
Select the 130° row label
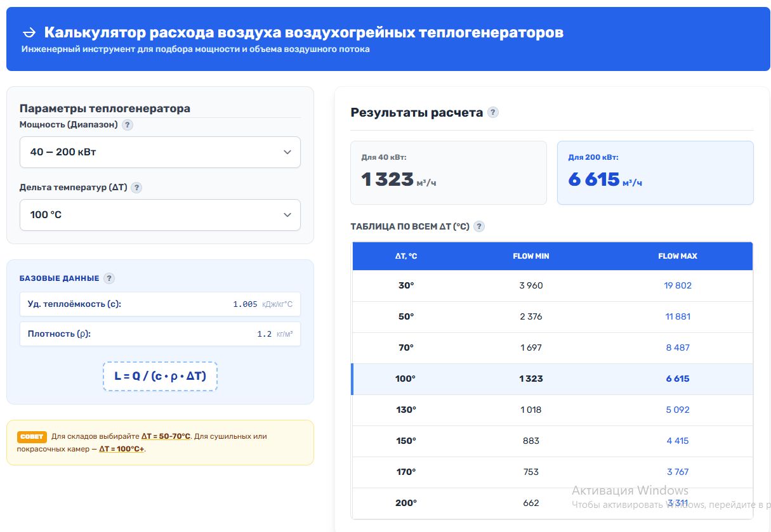tap(406, 410)
